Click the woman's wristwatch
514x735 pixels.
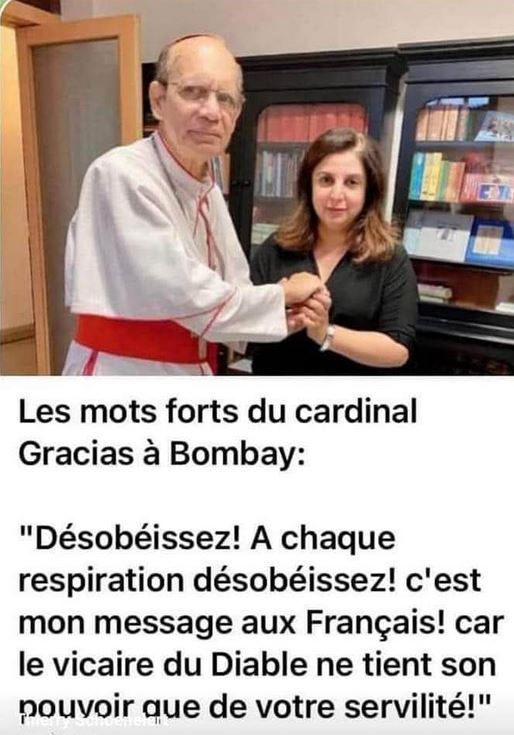328,338
